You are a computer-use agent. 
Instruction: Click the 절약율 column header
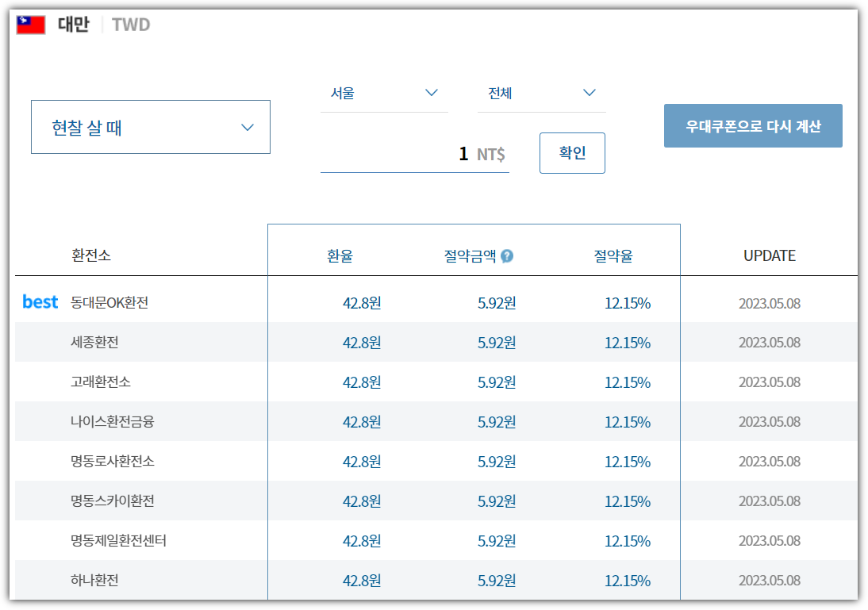613,255
